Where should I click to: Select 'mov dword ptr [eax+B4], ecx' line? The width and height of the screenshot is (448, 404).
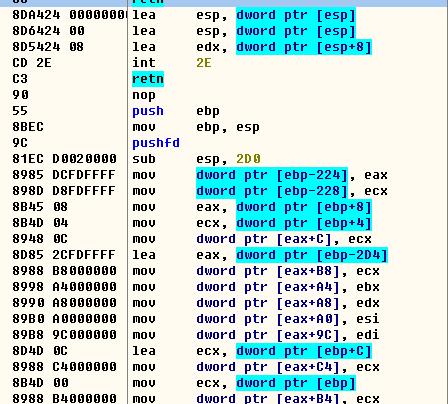tap(224, 398)
